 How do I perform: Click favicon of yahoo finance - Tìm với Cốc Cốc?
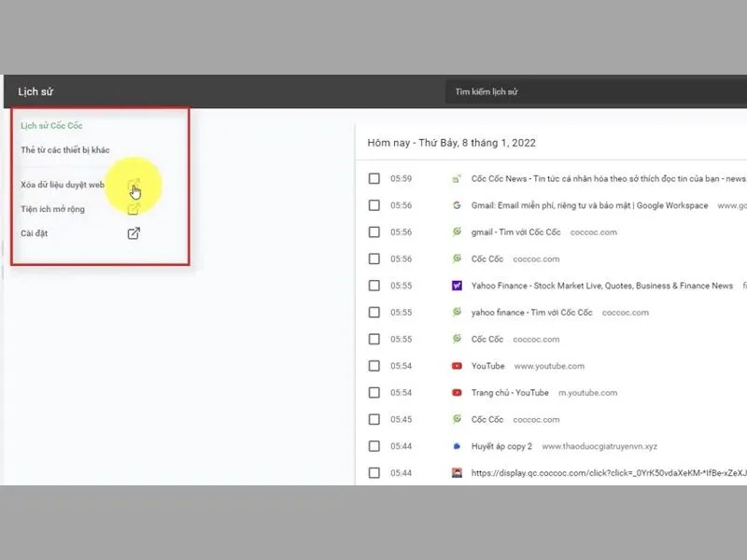[x=457, y=313]
